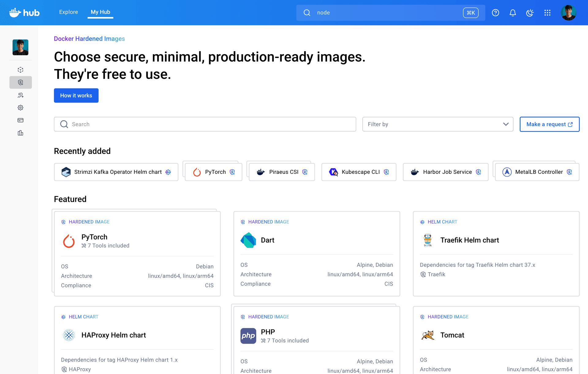
Task: Open the HAProxy Helm chart card title
Action: (x=114, y=335)
